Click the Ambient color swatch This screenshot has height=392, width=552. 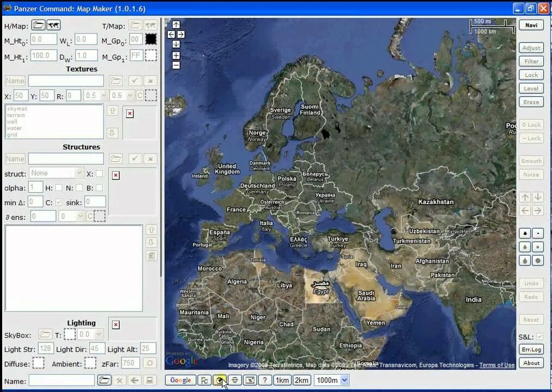coord(90,363)
